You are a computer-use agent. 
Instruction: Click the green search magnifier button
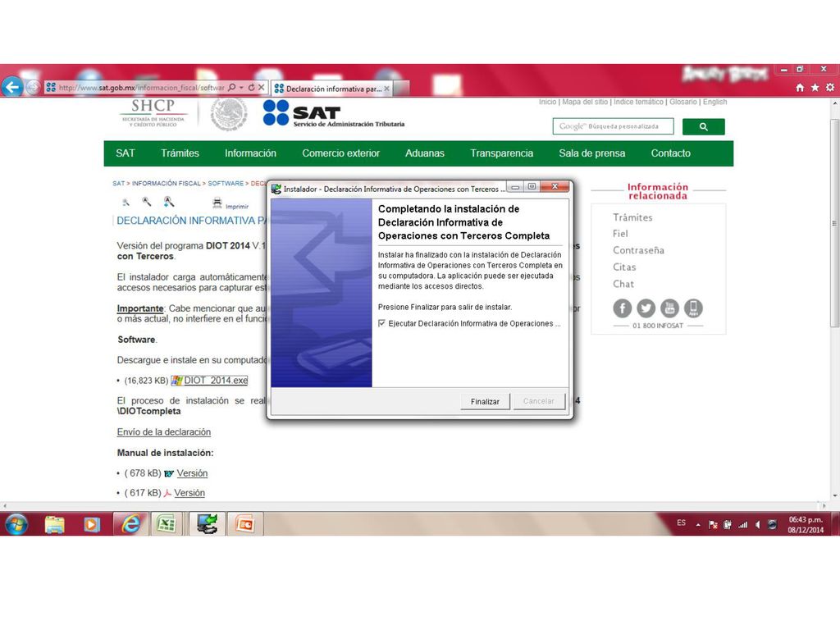pyautogui.click(x=703, y=126)
